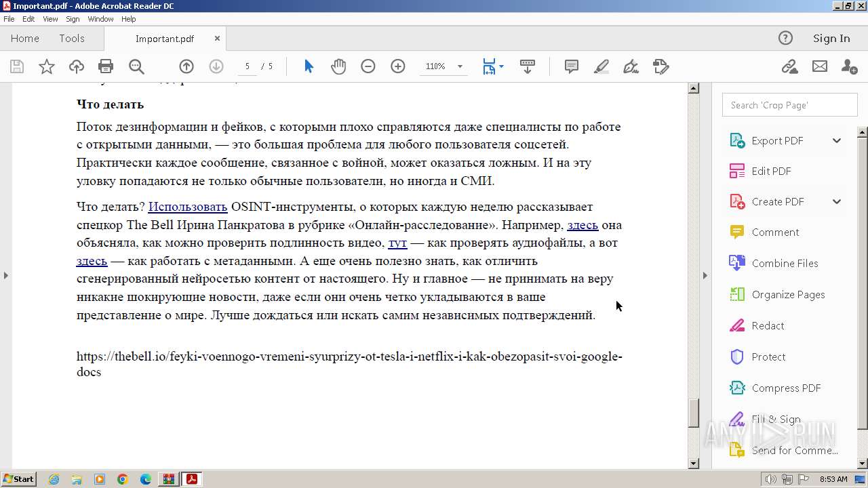The width and height of the screenshot is (868, 488).
Task: Open the File menu
Action: [9, 19]
